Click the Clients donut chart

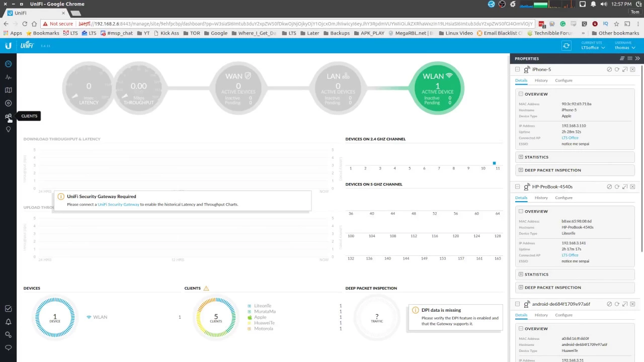[216, 317]
